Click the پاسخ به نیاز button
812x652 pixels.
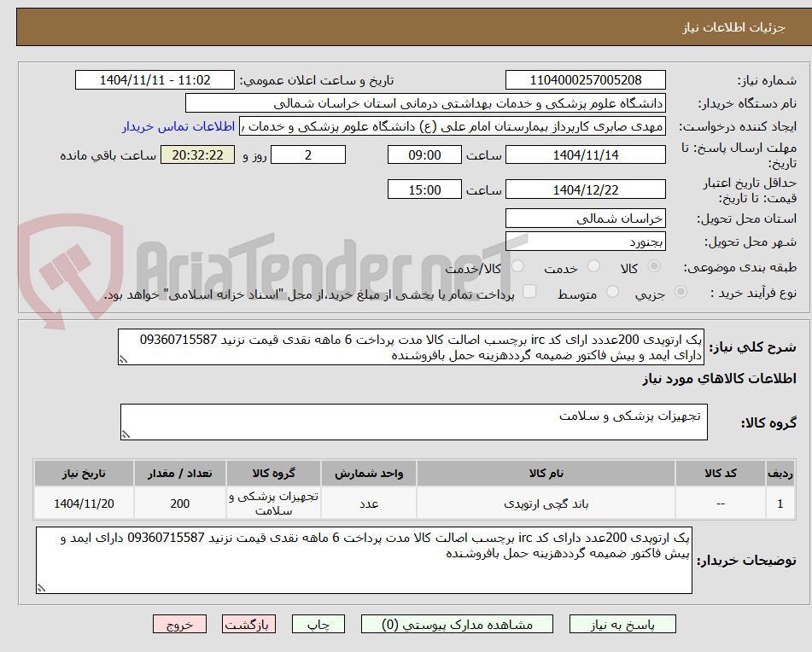tap(622, 624)
